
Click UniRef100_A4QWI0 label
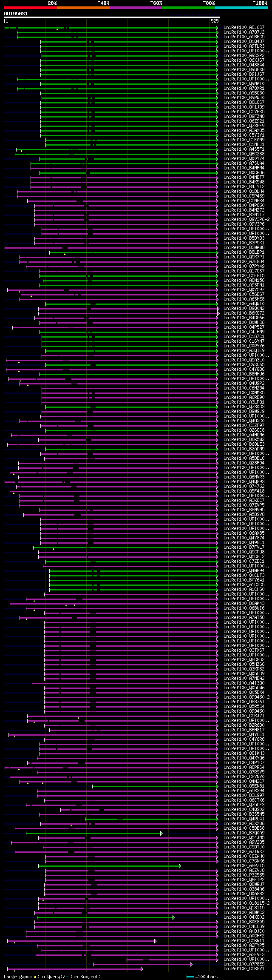point(244,304)
